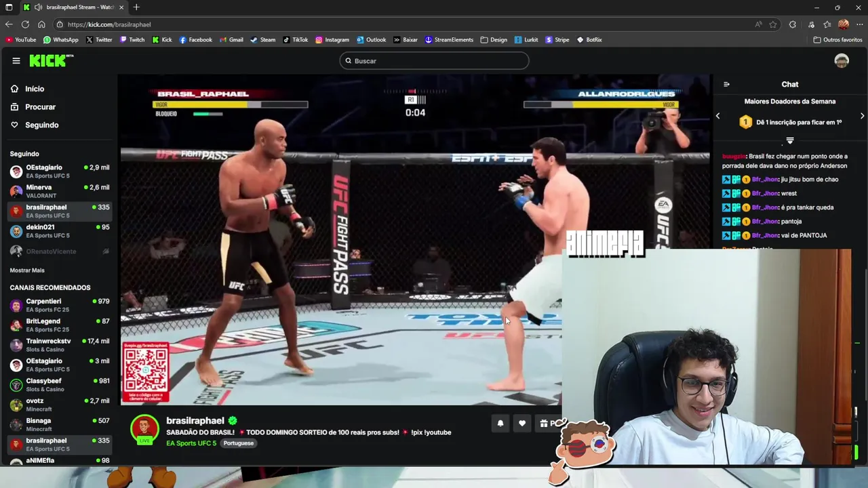Go back with the browser back arrow
Viewport: 868px width, 488px height.
pos(9,24)
